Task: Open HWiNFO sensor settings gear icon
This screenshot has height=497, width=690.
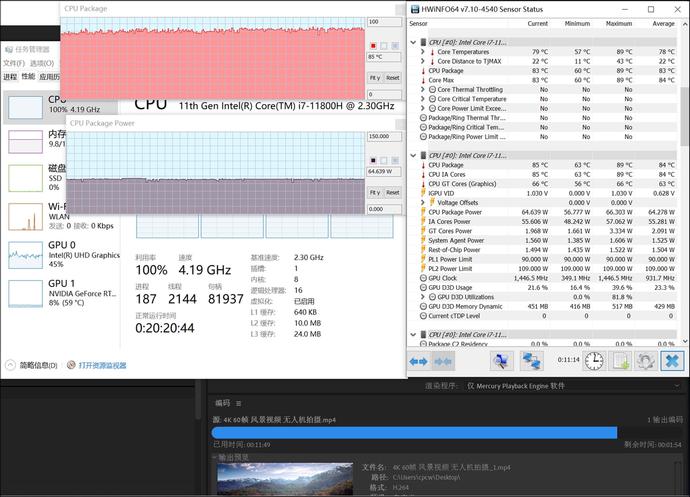Action: (646, 361)
